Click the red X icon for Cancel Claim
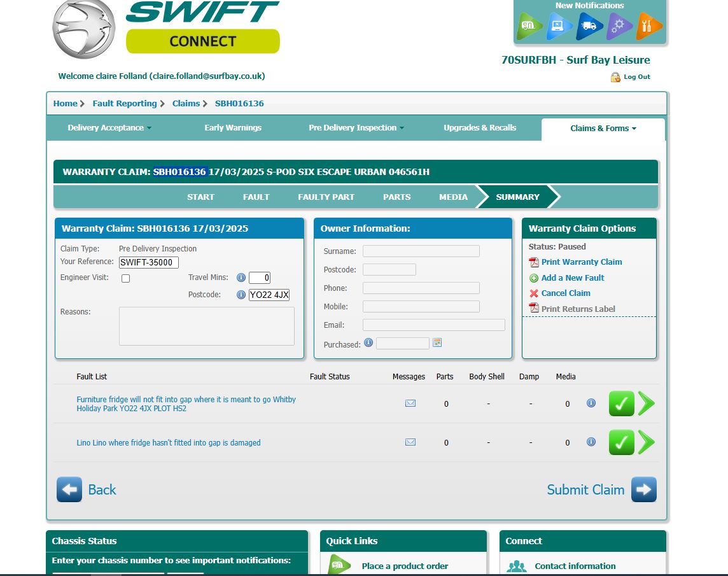 coord(534,293)
